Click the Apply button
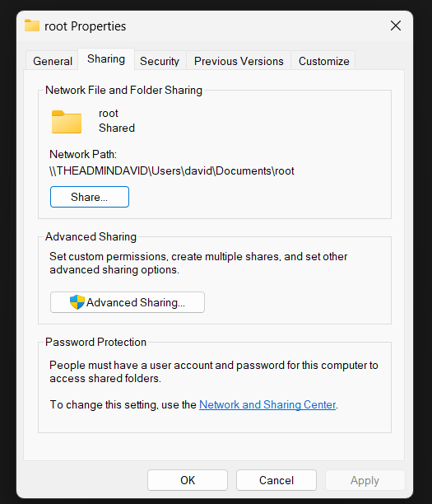Screen dimensions: 432x504 coord(365,480)
